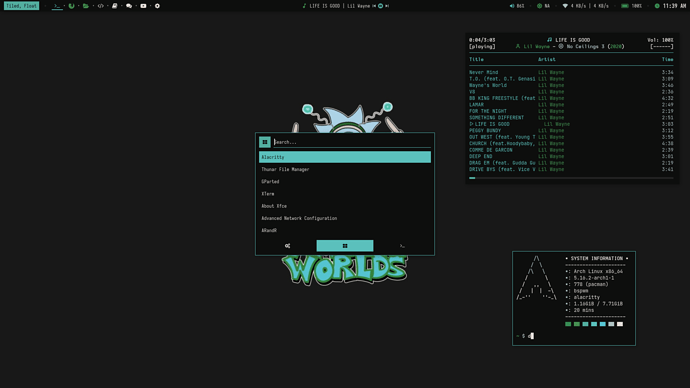
Task: Select track BB KING FREESTYLE
Action: click(571, 98)
